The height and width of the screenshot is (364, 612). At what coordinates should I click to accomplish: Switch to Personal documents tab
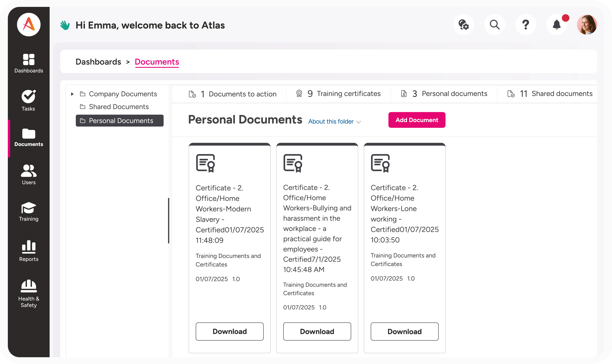(x=444, y=94)
